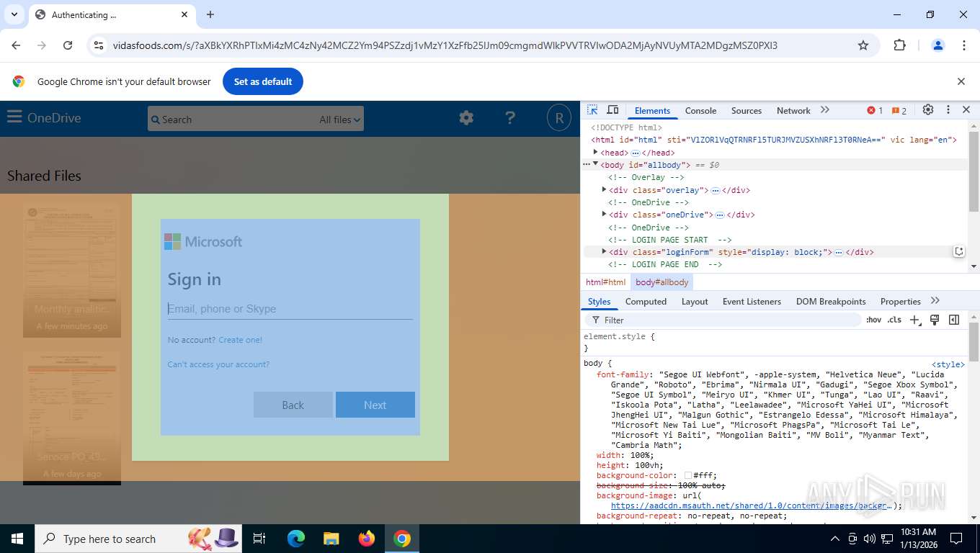Select html#html breadcrumb
Viewport: 980px width, 553px height.
tap(605, 282)
